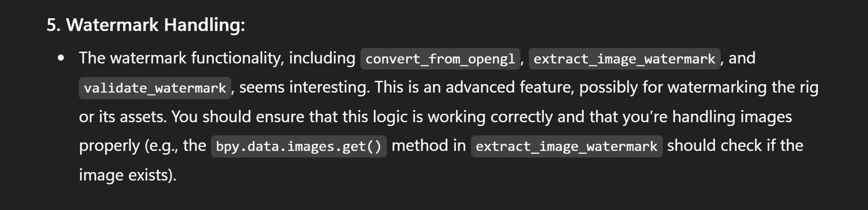Image resolution: width=868 pixels, height=210 pixels.
Task: Click the bullet point marker
Action: pos(61,58)
